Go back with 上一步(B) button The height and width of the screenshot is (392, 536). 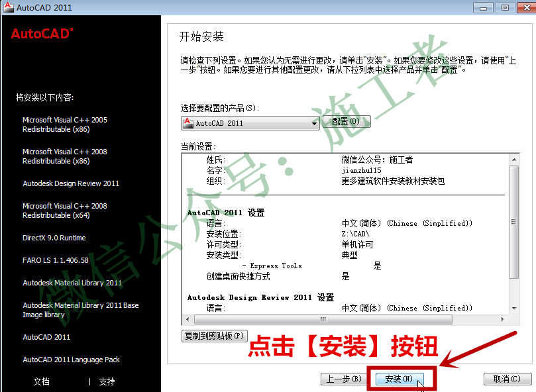tap(344, 379)
